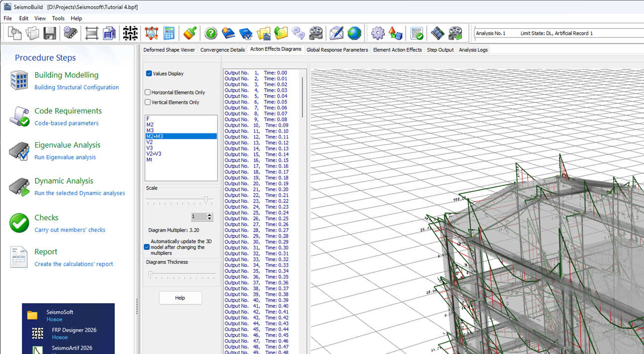
Task: Enable Horizontal Elements Only checkbox
Action: 148,92
